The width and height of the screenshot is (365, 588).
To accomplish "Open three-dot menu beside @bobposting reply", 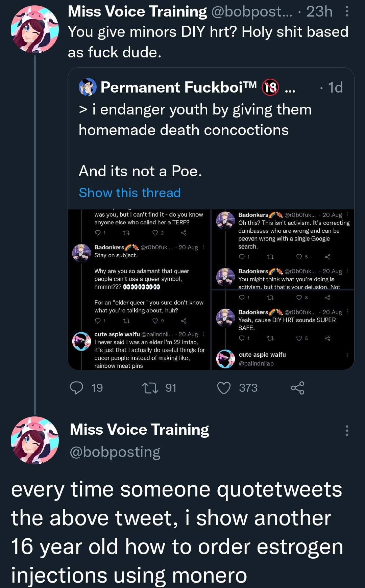I will coord(347,431).
